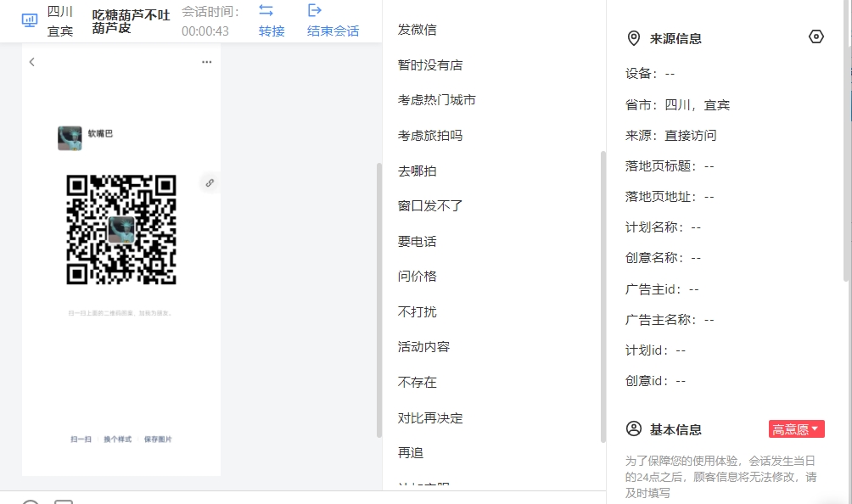Screen dimensions: 852x504
Task: Click the 来源信息 section heading
Action: click(x=675, y=38)
